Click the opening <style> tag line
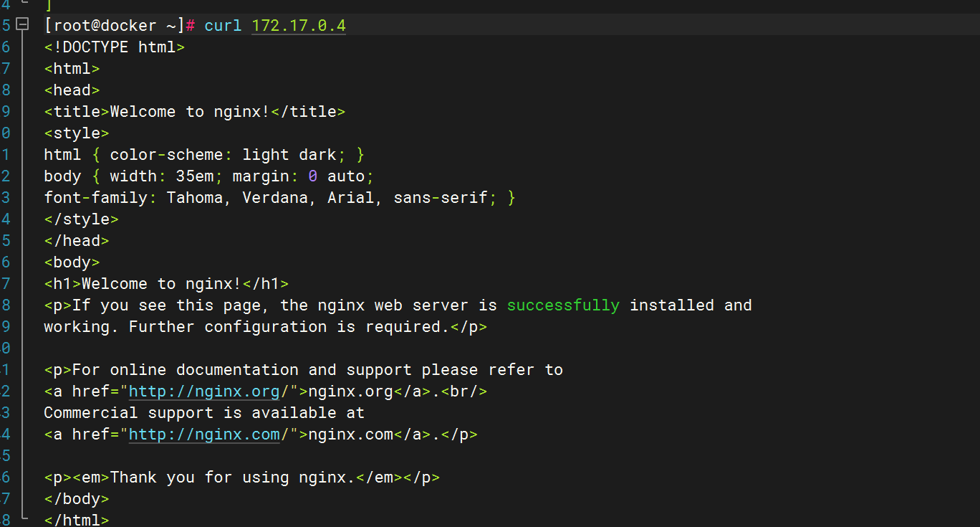Screen dimensions: 980x527 pos(77,133)
